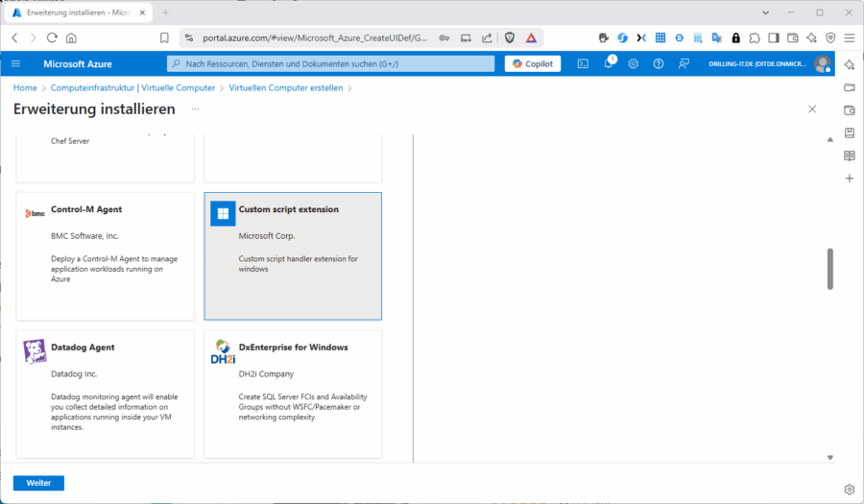Return to Virtuellen Computer erstellen breadcrumb
Screen dimensions: 864x504
(285, 87)
